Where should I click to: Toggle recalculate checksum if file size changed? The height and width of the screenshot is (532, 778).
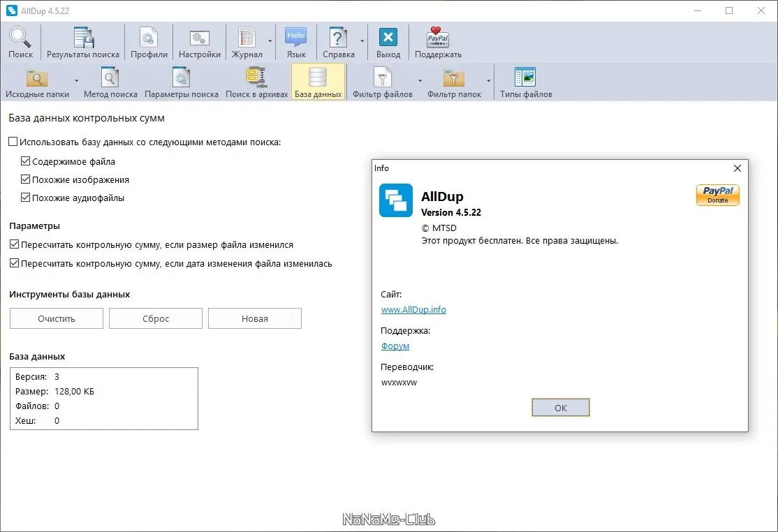tap(15, 244)
